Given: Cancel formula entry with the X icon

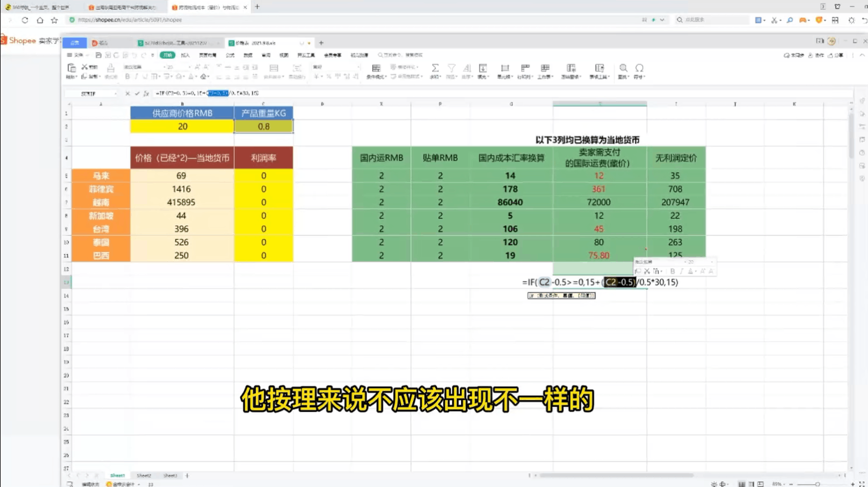Looking at the screenshot, I should 128,93.
